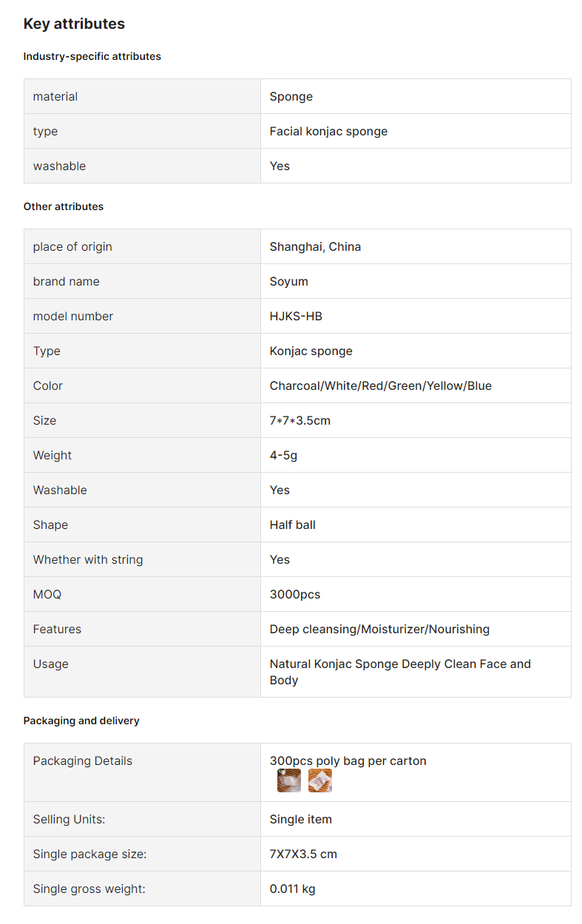Open first packaging detail thumbnail image
This screenshot has height=924, width=582.
pos(289,780)
